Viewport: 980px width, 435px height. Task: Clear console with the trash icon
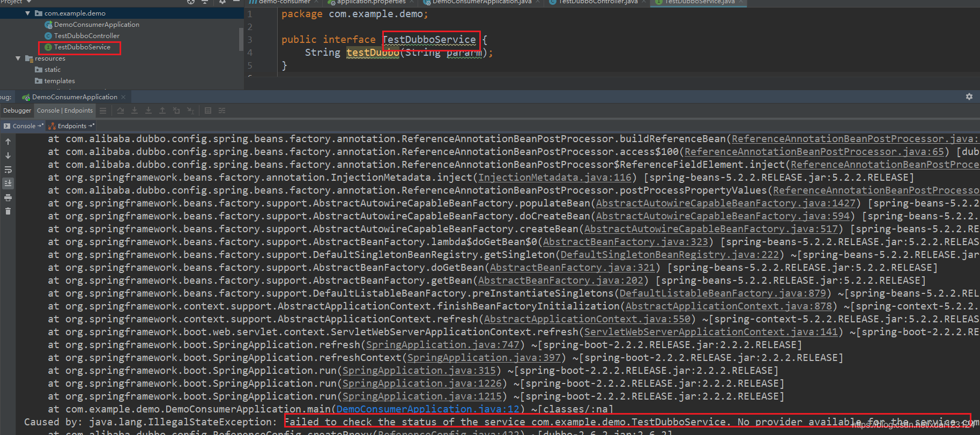pyautogui.click(x=8, y=211)
